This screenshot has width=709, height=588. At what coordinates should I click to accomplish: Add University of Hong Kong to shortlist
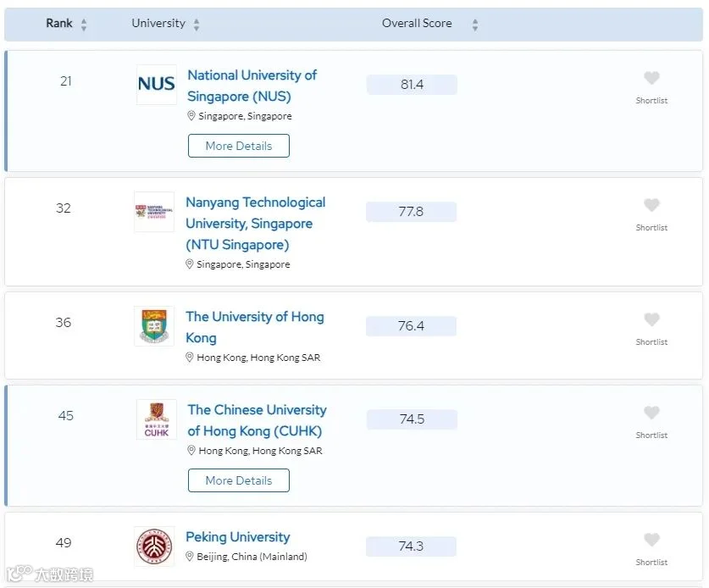[651, 319]
